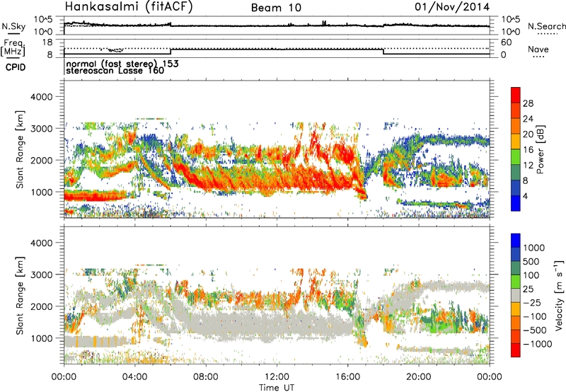Click the 100 label on velocity colorbar
The image size is (566, 392).
tap(531, 275)
